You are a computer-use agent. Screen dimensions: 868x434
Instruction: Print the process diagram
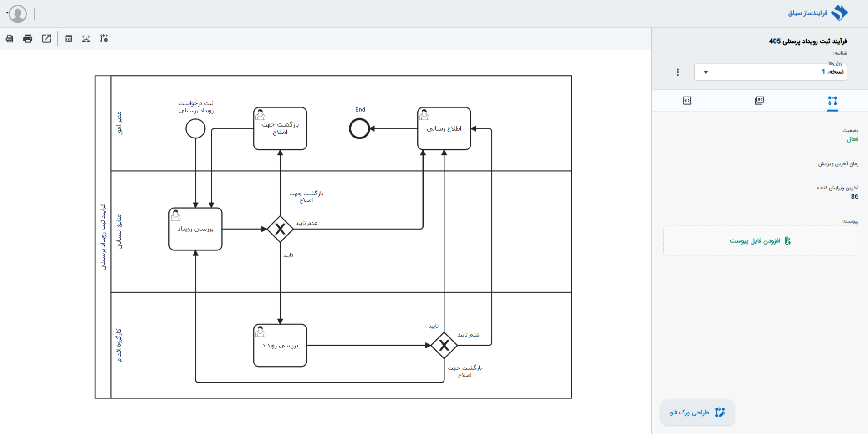[28, 39]
